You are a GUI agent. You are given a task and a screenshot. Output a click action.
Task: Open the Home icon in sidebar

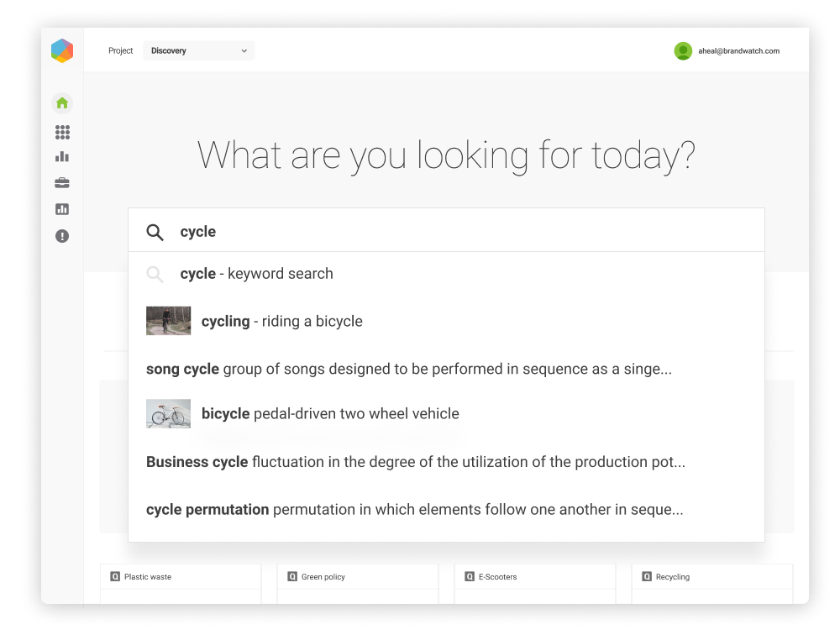point(62,103)
